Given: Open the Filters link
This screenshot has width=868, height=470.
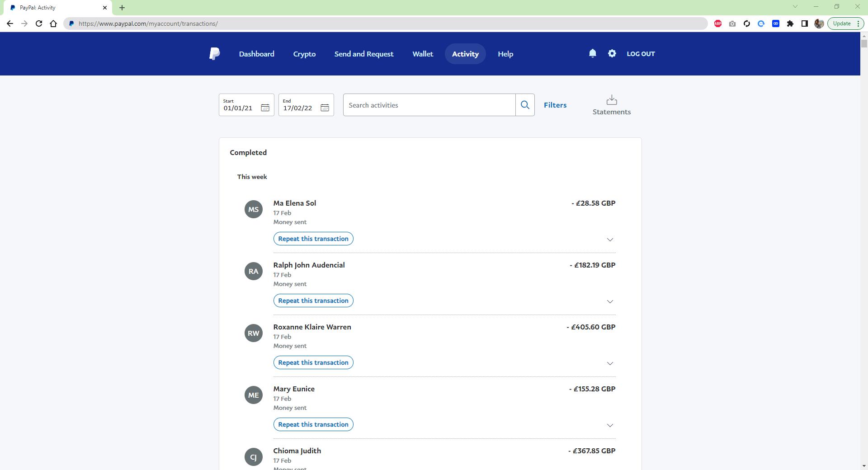Looking at the screenshot, I should pos(555,105).
